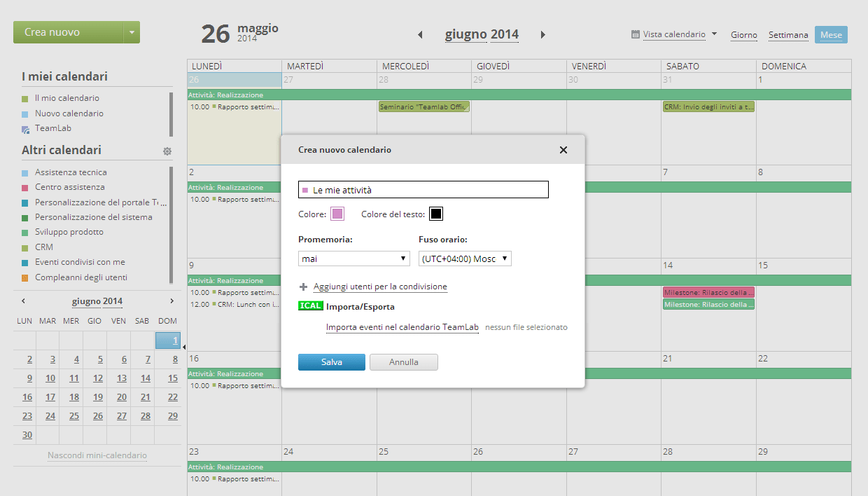The width and height of the screenshot is (868, 496).
Task: Open the red Milestone: Rilascio della event
Action: click(x=708, y=292)
